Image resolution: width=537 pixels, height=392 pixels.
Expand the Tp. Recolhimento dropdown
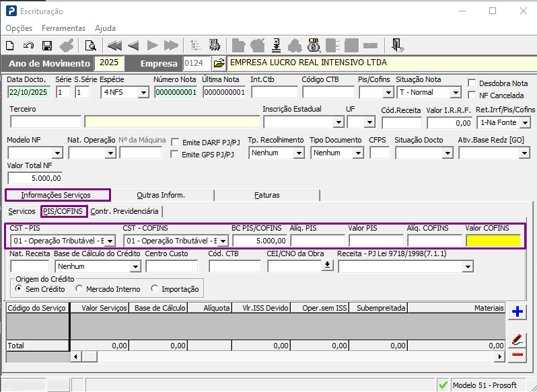[x=299, y=153]
